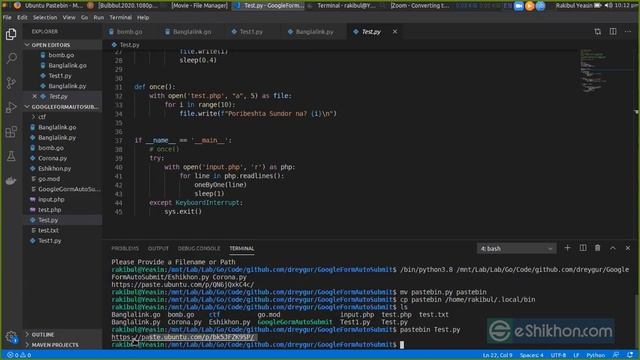Image resolution: width=640 pixels, height=360 pixels.
Task: Close Test.py in Open Editors list
Action: (34, 96)
